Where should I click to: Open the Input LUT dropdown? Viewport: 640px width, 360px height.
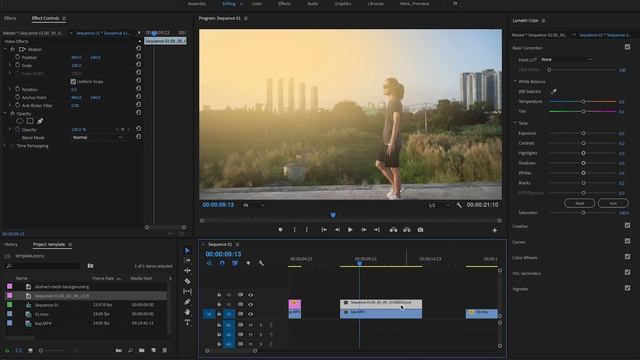(567, 60)
